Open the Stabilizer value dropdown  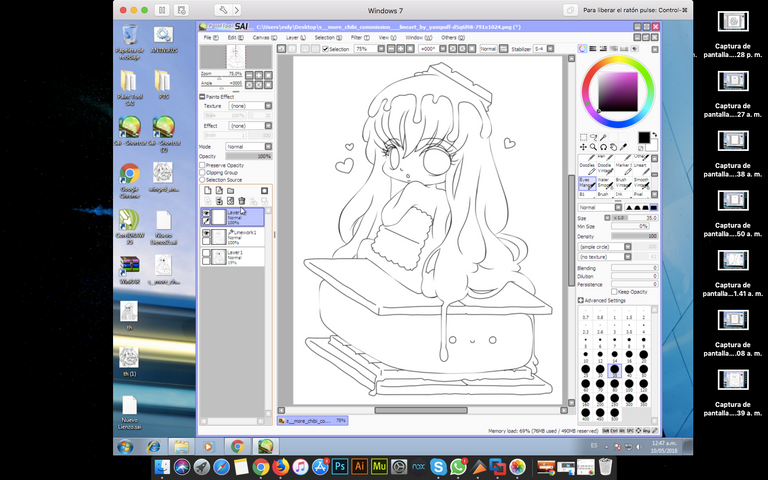(x=544, y=49)
